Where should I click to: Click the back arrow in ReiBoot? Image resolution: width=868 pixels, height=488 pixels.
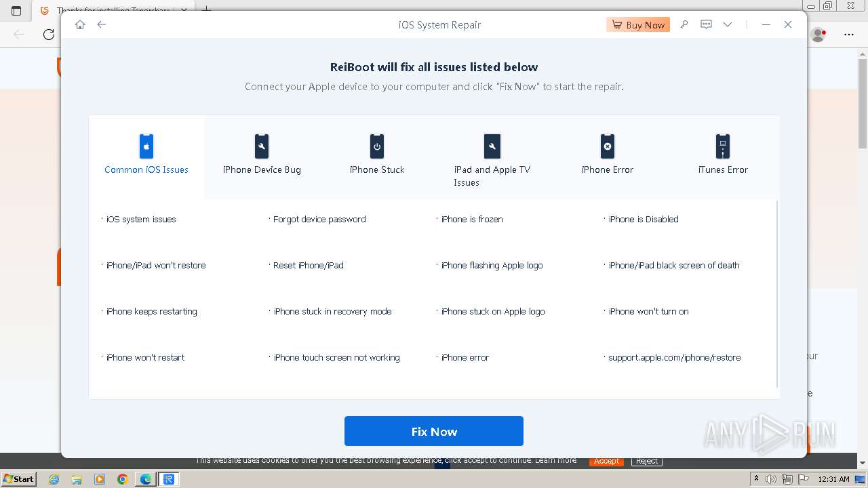[102, 24]
